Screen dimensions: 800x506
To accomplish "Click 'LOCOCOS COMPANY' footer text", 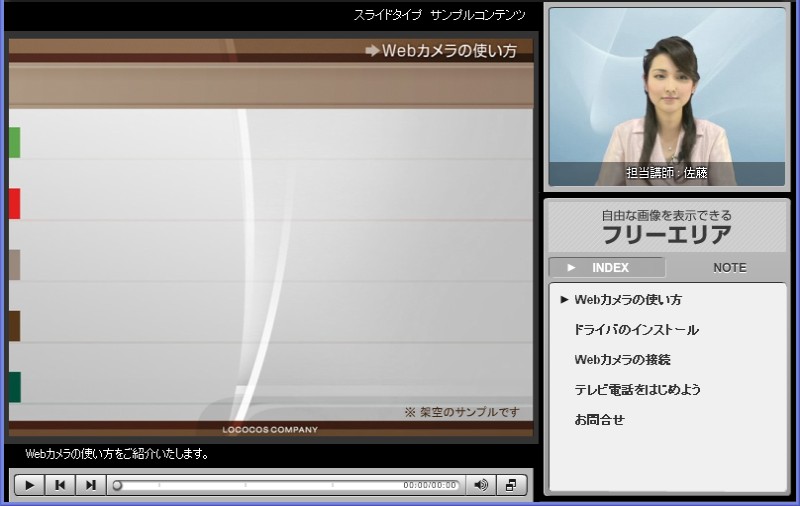I will 270,430.
